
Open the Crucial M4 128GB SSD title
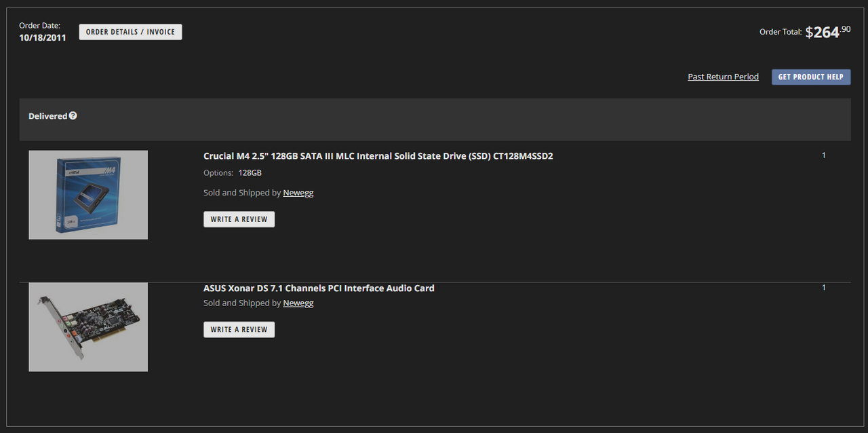click(378, 156)
